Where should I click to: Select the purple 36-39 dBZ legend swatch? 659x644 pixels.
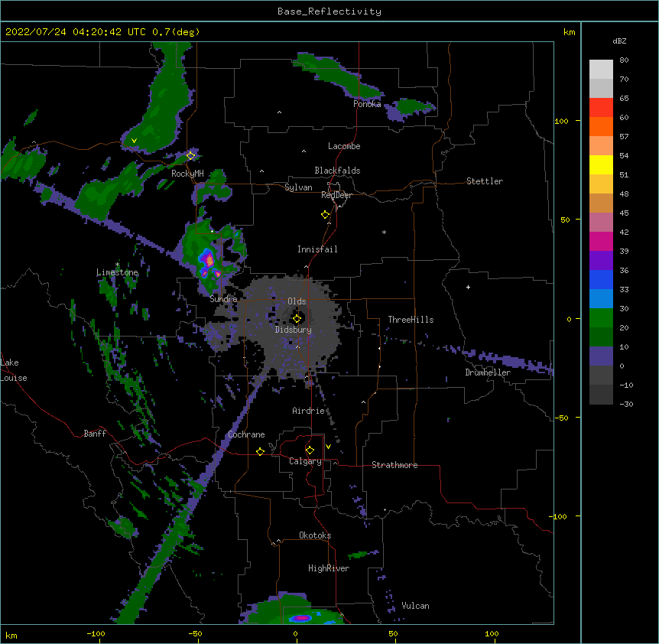click(601, 261)
